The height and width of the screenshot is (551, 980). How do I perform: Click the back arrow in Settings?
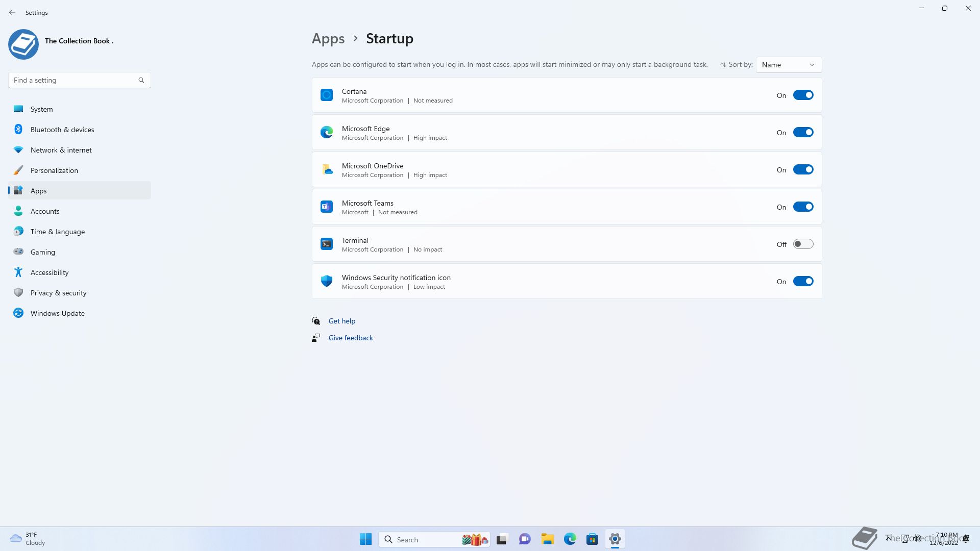point(12,12)
